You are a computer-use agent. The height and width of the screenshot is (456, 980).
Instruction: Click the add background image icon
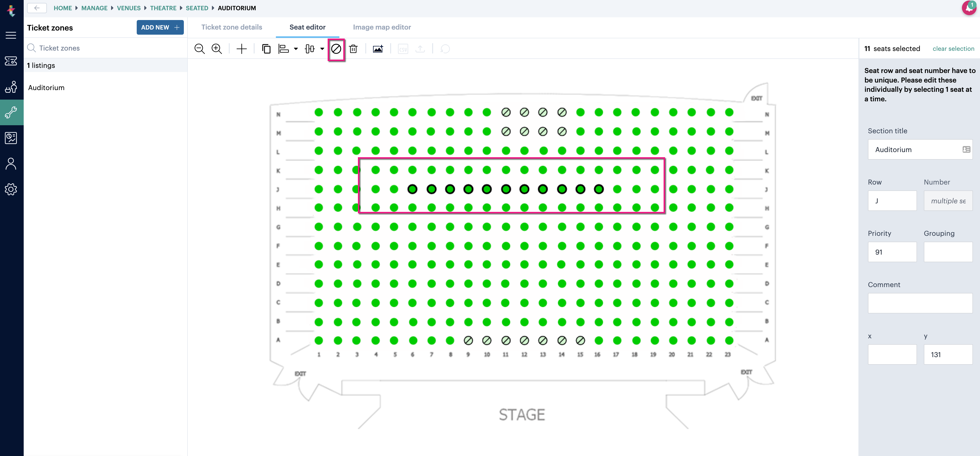pos(378,49)
